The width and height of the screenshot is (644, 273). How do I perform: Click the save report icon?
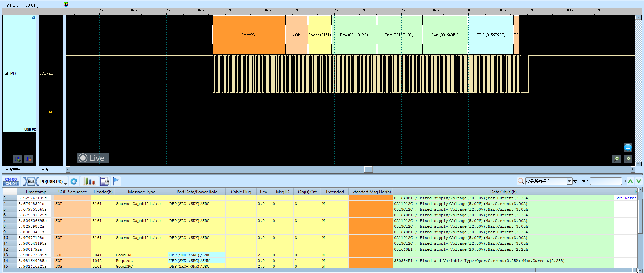105,181
